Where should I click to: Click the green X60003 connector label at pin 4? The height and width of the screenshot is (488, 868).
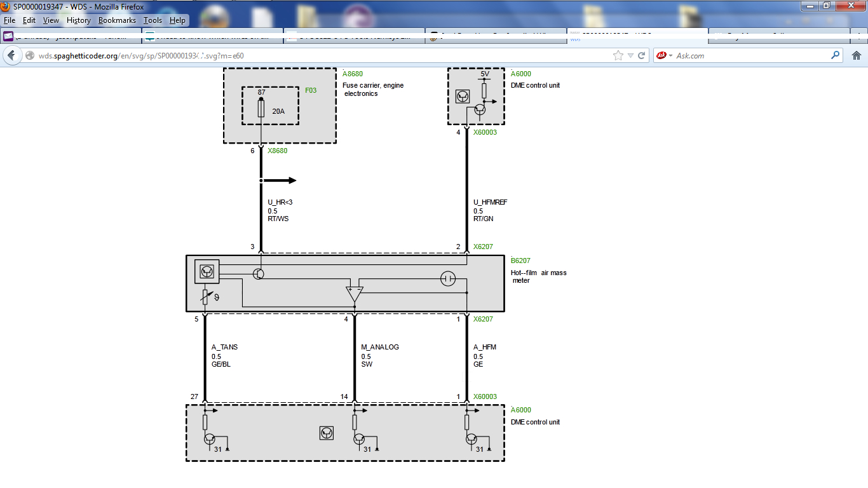tap(485, 132)
